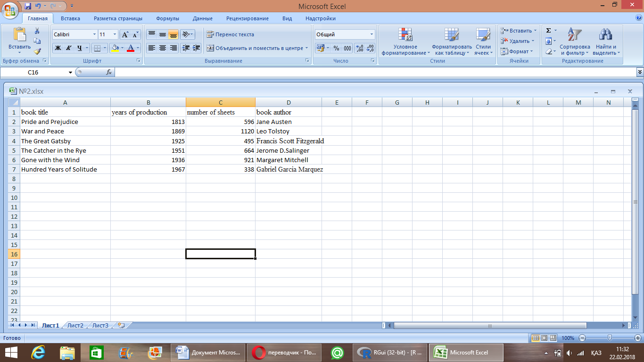Increase the cell indent
The width and height of the screenshot is (644, 362).
pos(197,48)
